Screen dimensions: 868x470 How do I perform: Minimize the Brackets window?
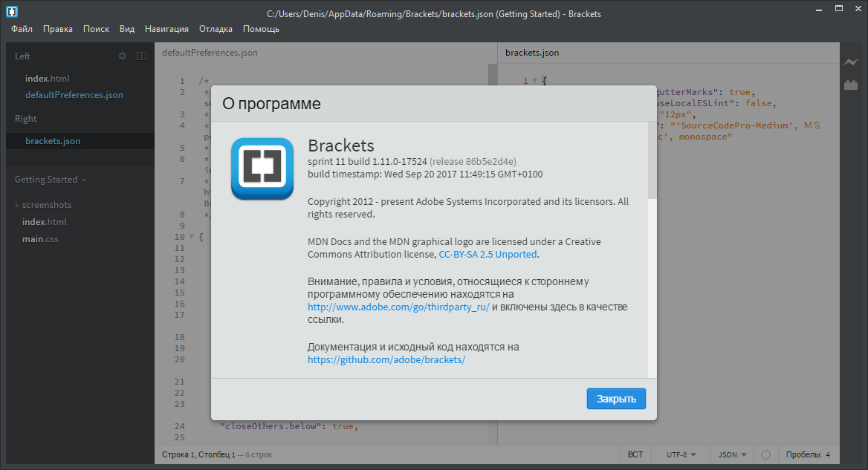819,9
